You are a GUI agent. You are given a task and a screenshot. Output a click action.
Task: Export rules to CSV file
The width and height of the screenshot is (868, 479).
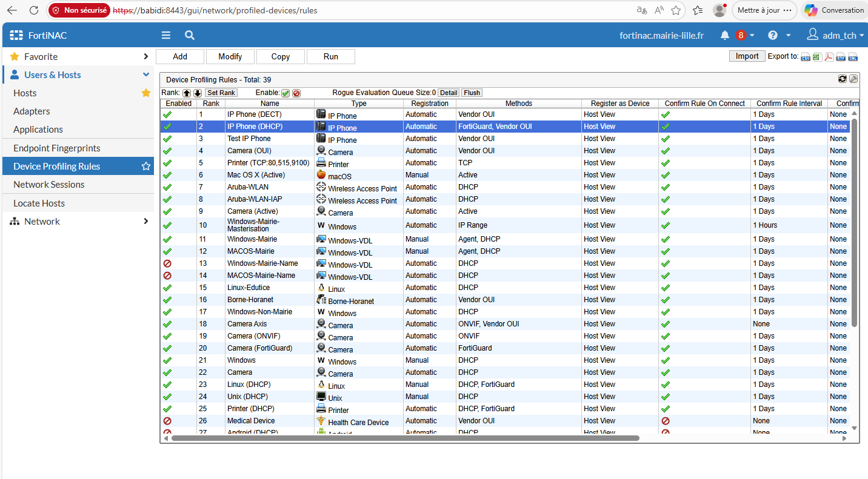[806, 57]
